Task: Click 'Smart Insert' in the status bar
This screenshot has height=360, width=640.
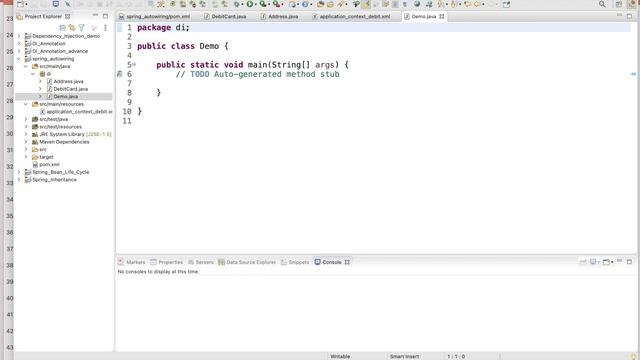Action: [x=404, y=356]
